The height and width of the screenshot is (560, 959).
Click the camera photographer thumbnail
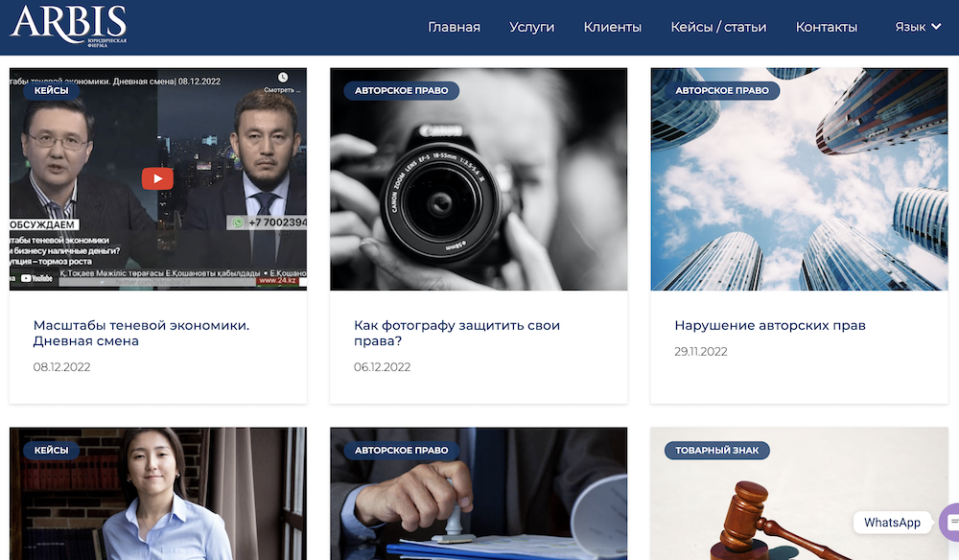point(479,178)
